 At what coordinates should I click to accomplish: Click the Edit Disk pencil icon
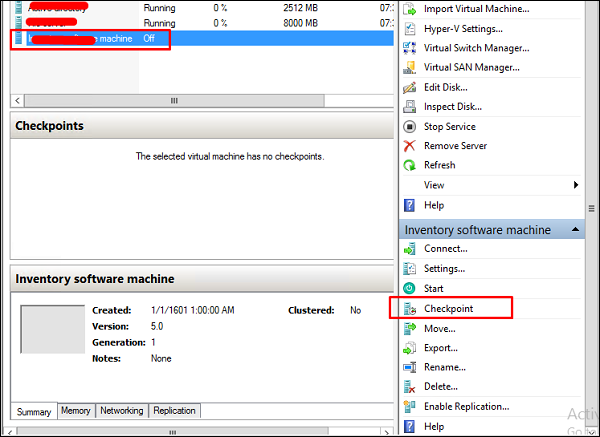[x=409, y=87]
